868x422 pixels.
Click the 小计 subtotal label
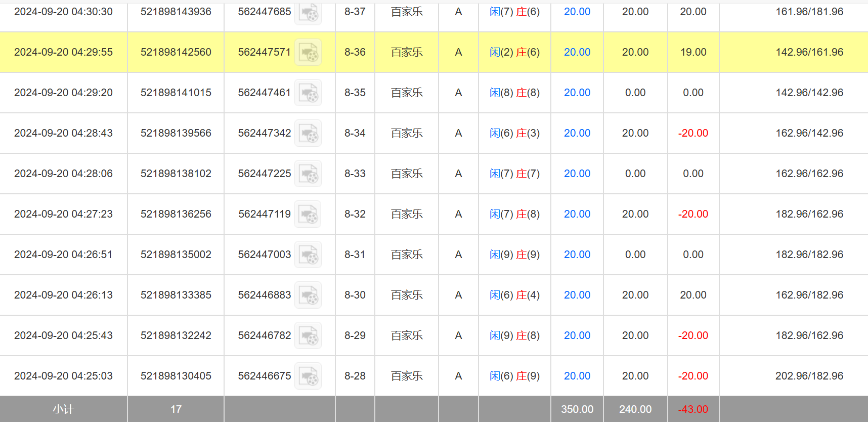tap(63, 409)
